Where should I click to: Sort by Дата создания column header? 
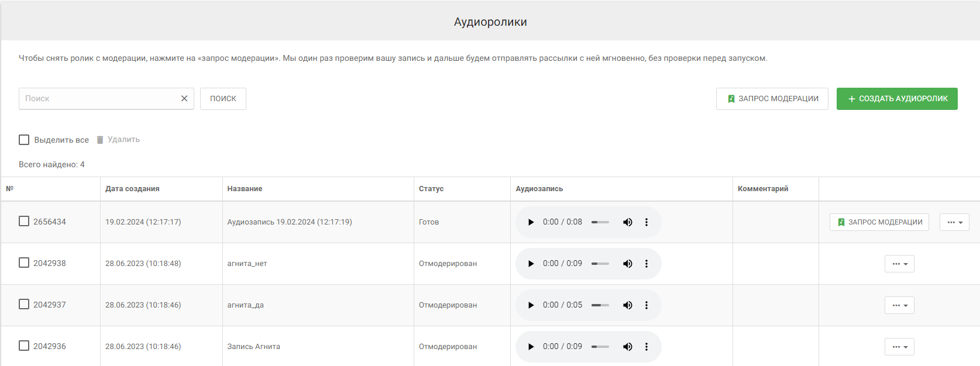coord(132,189)
